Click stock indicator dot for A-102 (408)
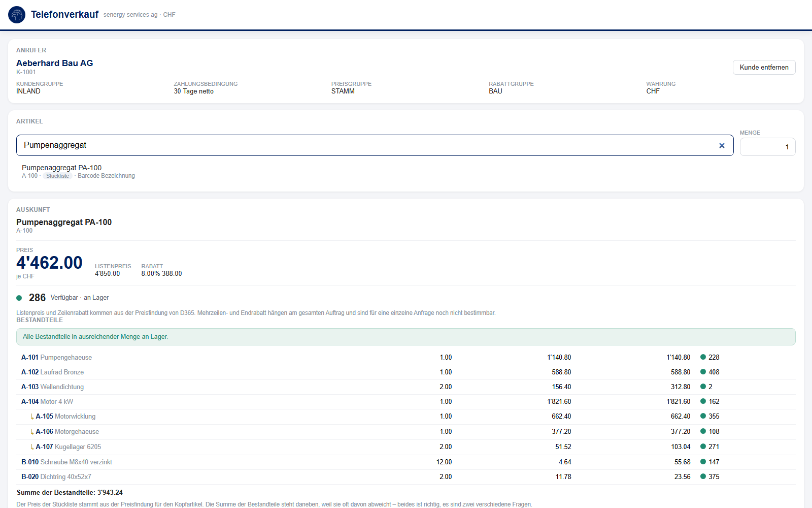Screen dimensions: 812x508 (x=703, y=372)
